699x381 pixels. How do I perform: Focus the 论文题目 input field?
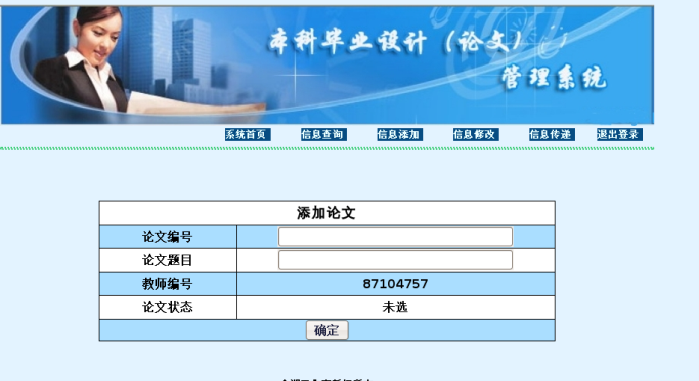pyautogui.click(x=395, y=260)
